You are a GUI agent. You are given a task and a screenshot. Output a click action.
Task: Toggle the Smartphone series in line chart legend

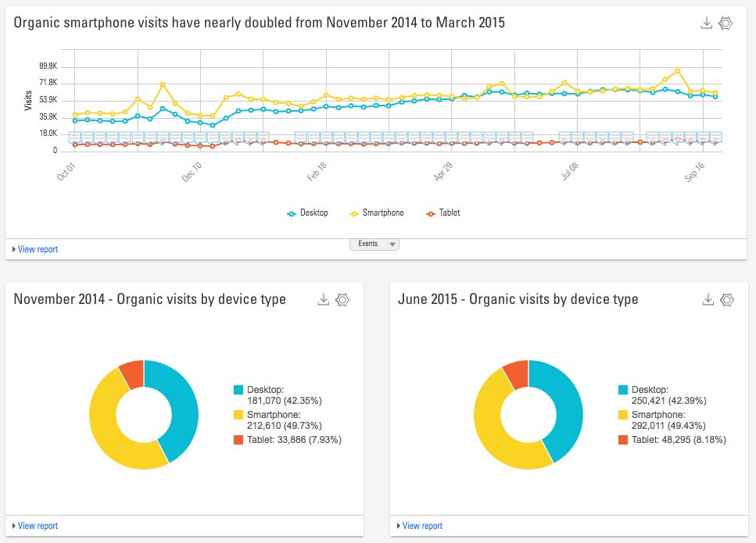(x=377, y=213)
